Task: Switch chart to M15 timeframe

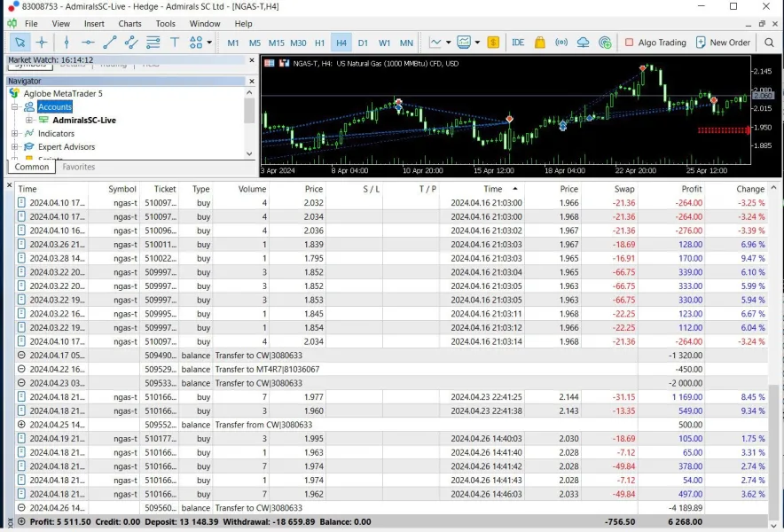Action: tap(276, 43)
